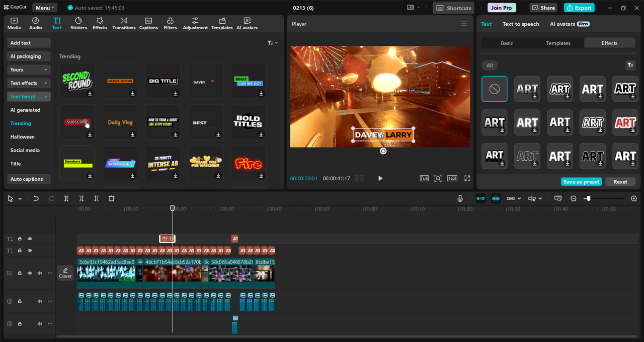
Task: Select the Halloween template category
Action: point(23,137)
